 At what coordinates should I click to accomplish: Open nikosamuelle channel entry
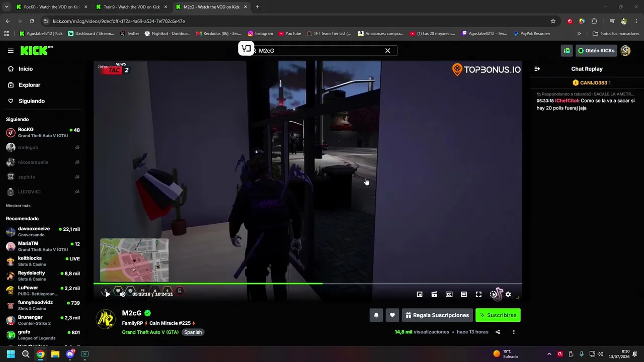[x=43, y=162]
